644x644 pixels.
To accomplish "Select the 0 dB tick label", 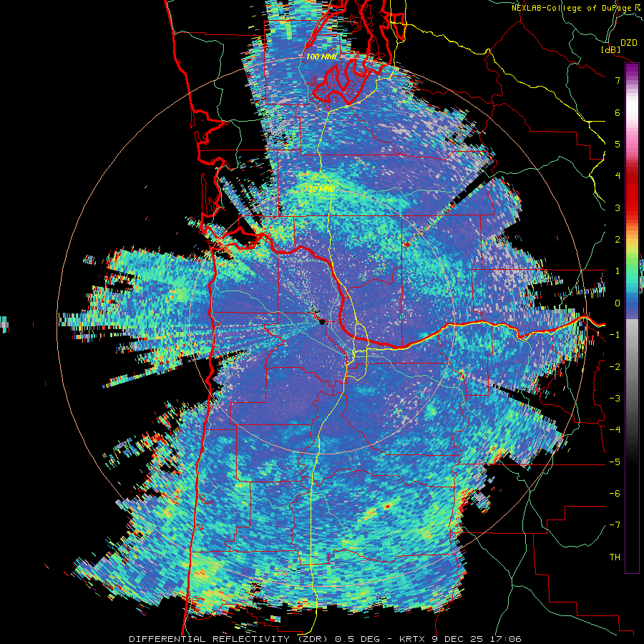I will point(618,303).
